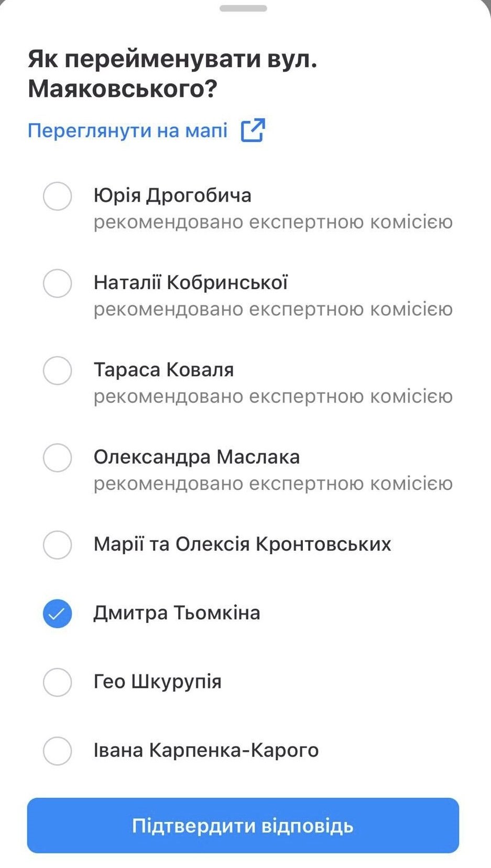The width and height of the screenshot is (491, 868).
Task: Tap the "Тараса Коваля" option text
Action: coord(163,370)
